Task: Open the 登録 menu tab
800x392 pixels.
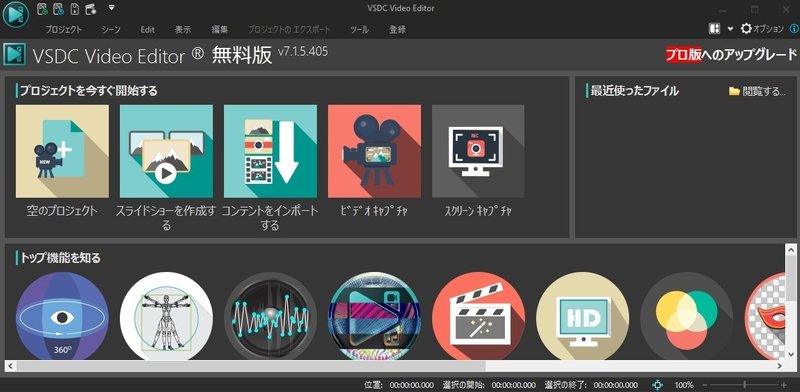Action: coord(397,30)
